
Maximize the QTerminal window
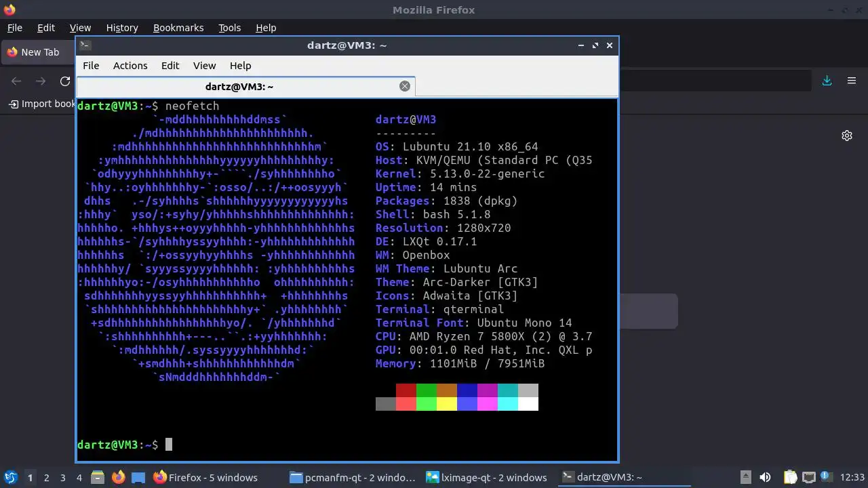click(x=595, y=45)
